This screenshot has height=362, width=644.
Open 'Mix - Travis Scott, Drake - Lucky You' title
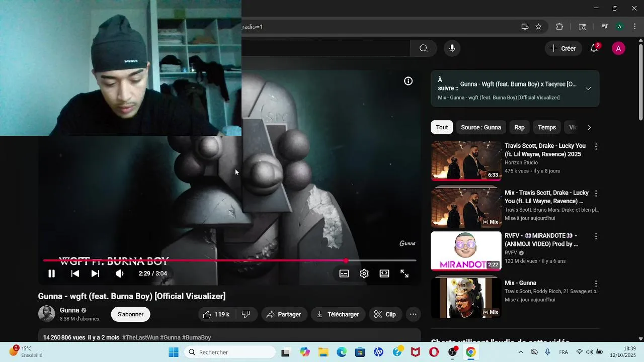[x=546, y=197]
